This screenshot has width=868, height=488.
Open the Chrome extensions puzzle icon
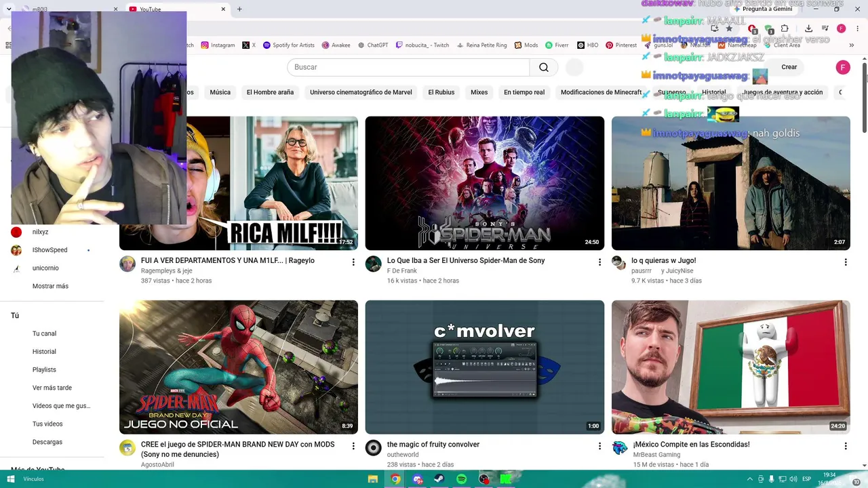click(x=785, y=28)
